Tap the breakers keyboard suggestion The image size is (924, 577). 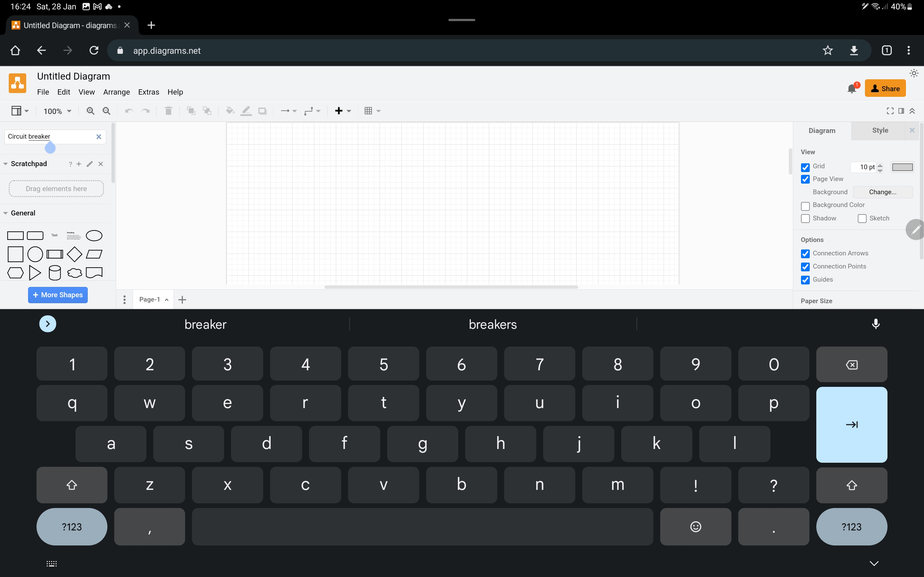pos(493,324)
